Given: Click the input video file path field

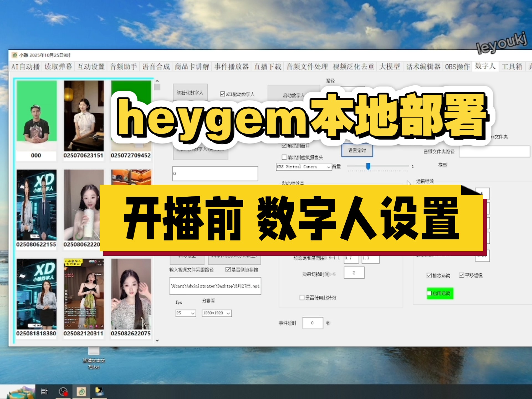Looking at the screenshot, I should 215,286.
